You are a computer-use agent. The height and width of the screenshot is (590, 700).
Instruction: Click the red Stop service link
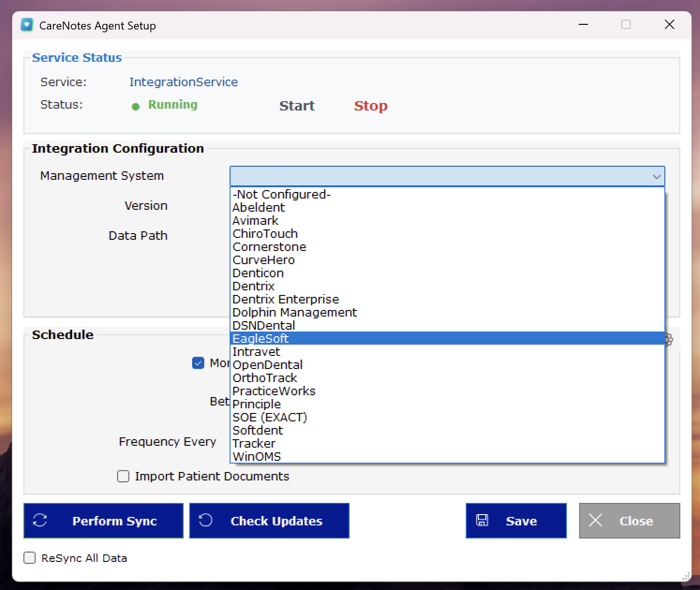pos(371,106)
